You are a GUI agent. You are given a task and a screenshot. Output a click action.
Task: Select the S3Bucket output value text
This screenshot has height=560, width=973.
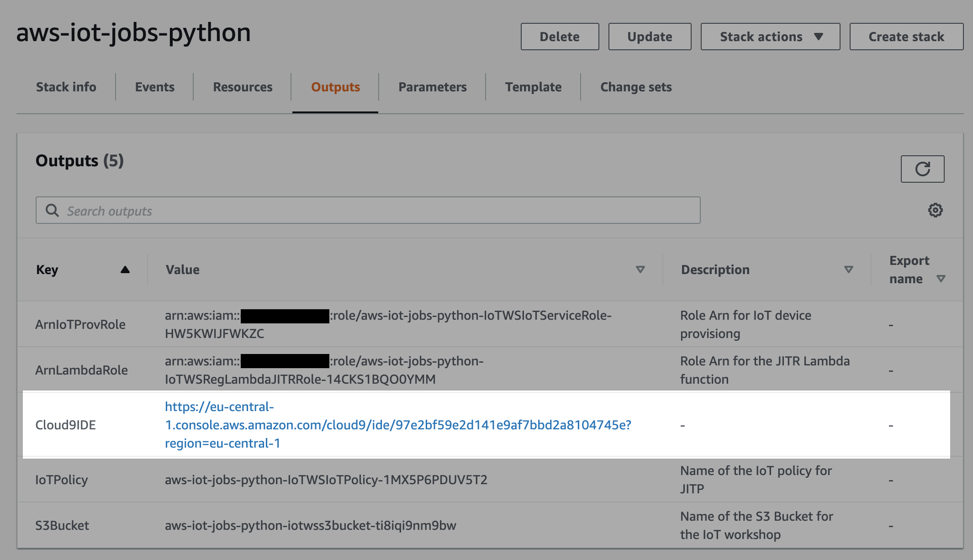pyautogui.click(x=310, y=525)
